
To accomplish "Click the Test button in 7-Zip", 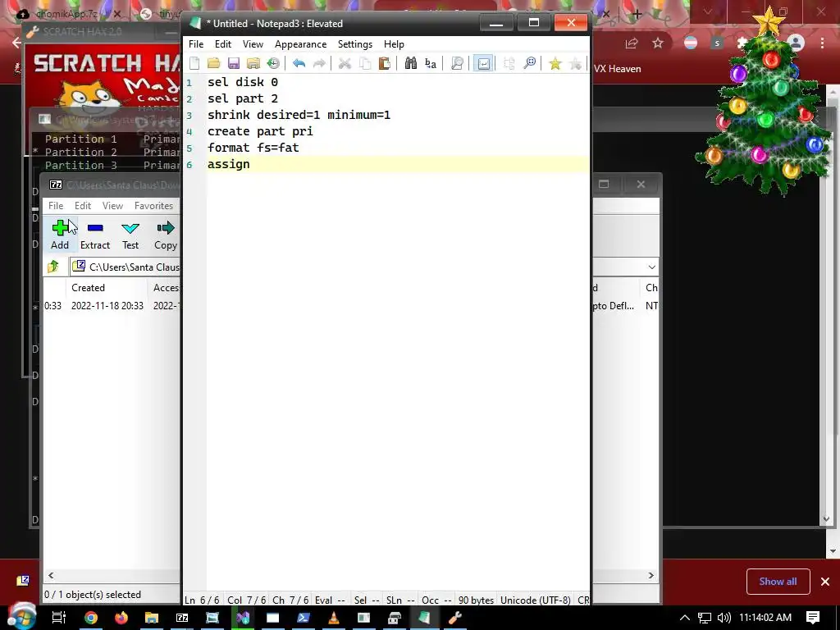I will tap(130, 235).
